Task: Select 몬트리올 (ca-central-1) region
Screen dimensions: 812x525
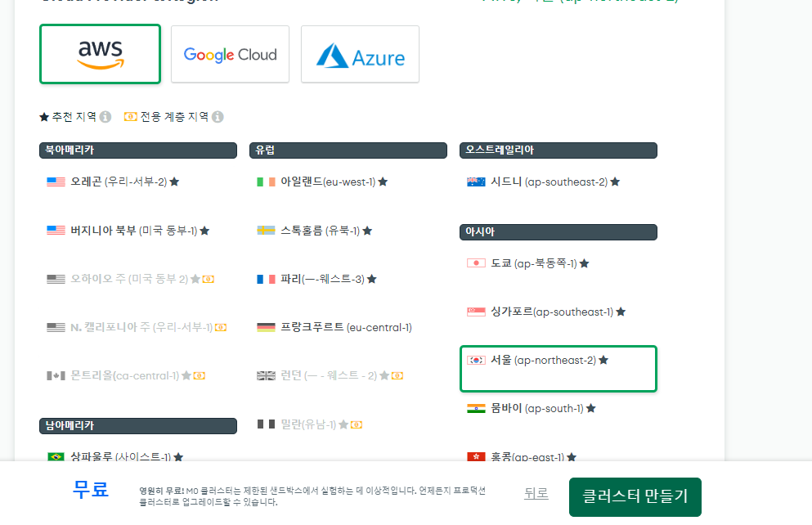Action: (x=126, y=375)
